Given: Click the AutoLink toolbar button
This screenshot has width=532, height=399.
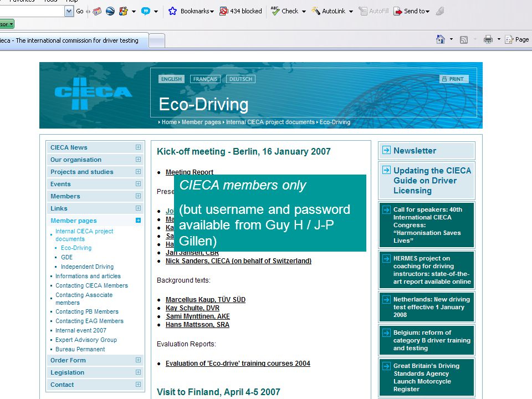Looking at the screenshot, I should click(329, 11).
